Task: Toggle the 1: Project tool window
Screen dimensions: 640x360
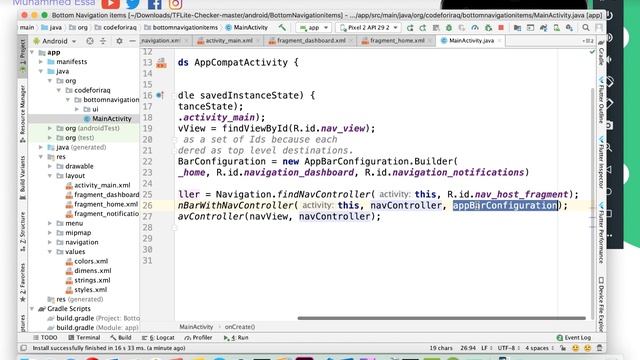Action: [22, 56]
